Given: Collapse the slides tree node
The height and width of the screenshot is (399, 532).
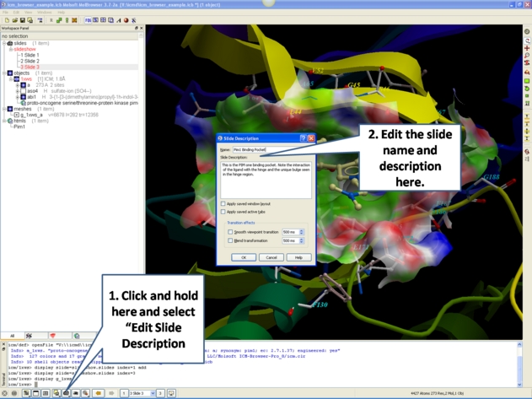Looking at the screenshot, I should click(x=3, y=43).
